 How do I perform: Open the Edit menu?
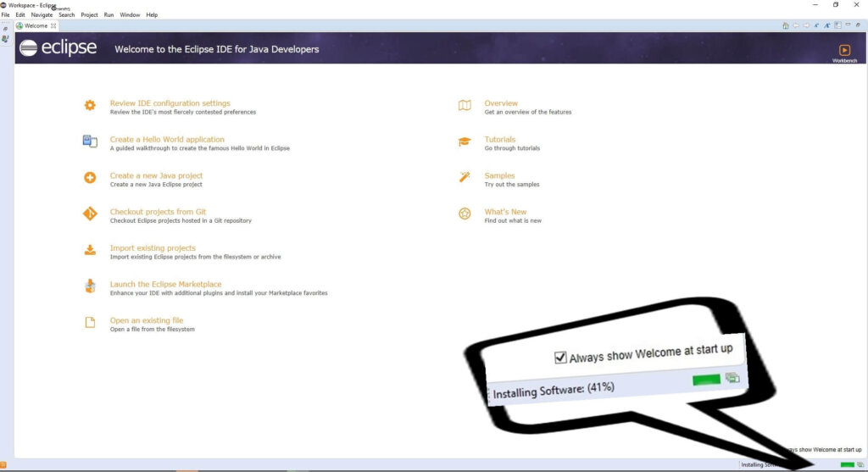[20, 15]
